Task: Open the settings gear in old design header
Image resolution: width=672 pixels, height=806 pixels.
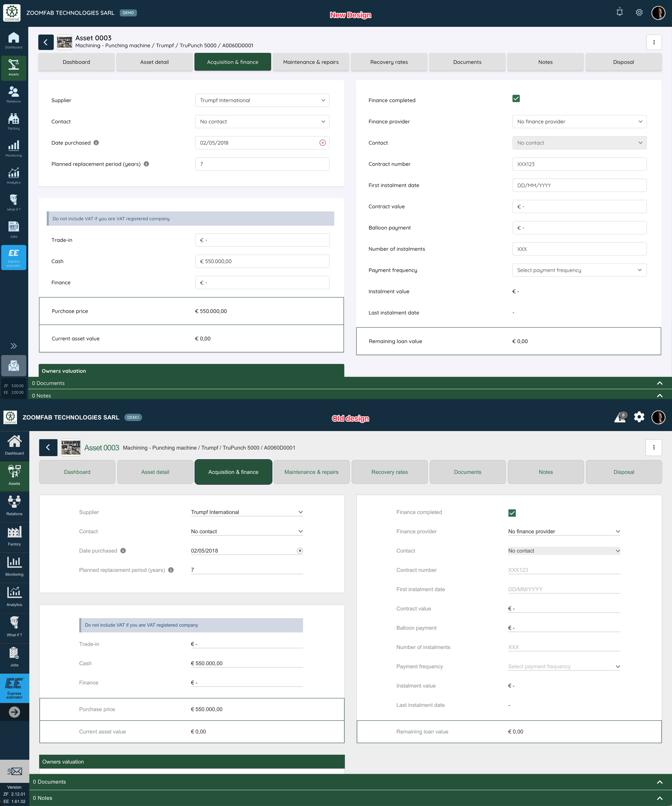Action: pos(639,417)
